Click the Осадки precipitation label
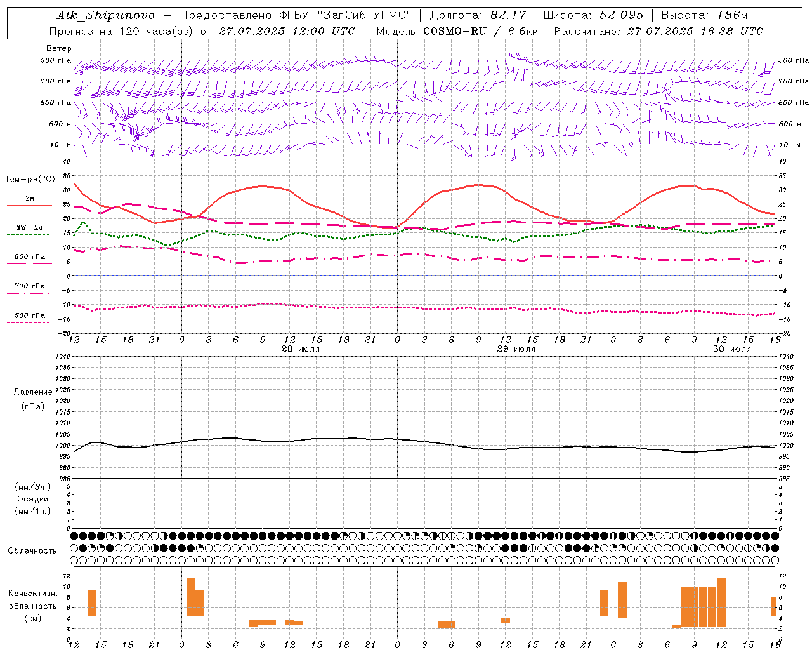The image size is (812, 650). click(x=33, y=499)
